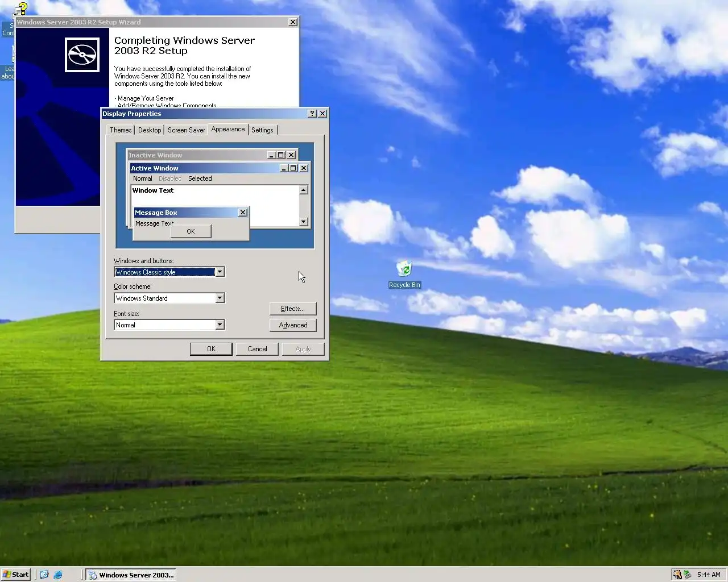The height and width of the screenshot is (582, 728).
Task: Click the Normal menu item in preview
Action: point(142,178)
